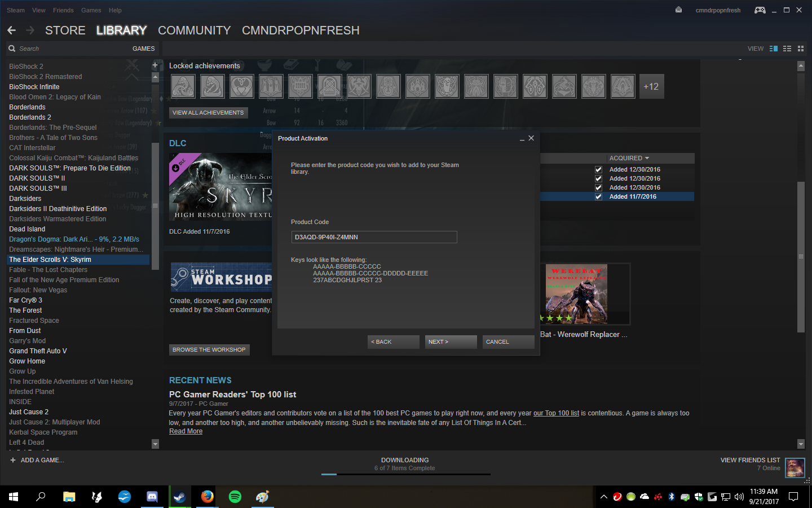
Task: Click the search magnifier icon in library
Action: click(x=12, y=49)
